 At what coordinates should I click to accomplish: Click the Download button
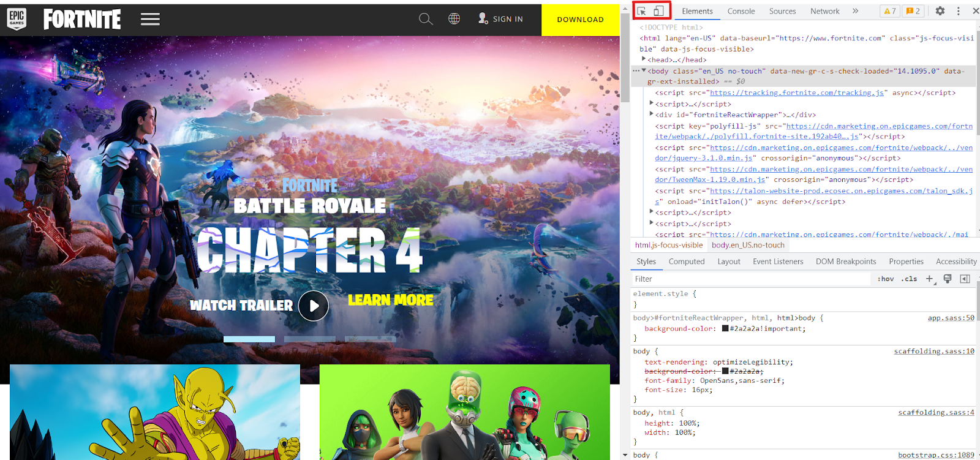coord(580,20)
